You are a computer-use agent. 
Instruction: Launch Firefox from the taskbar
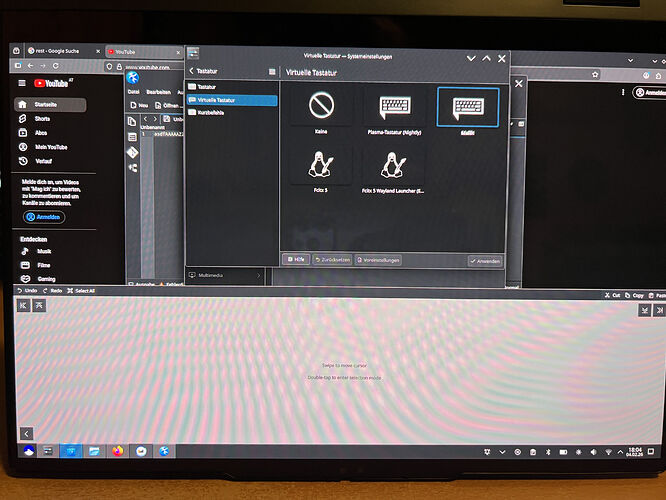118,452
